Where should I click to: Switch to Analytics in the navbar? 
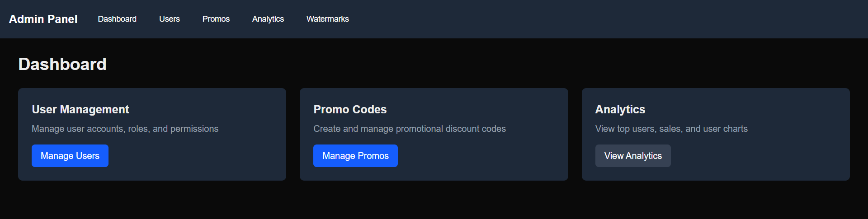tap(268, 19)
